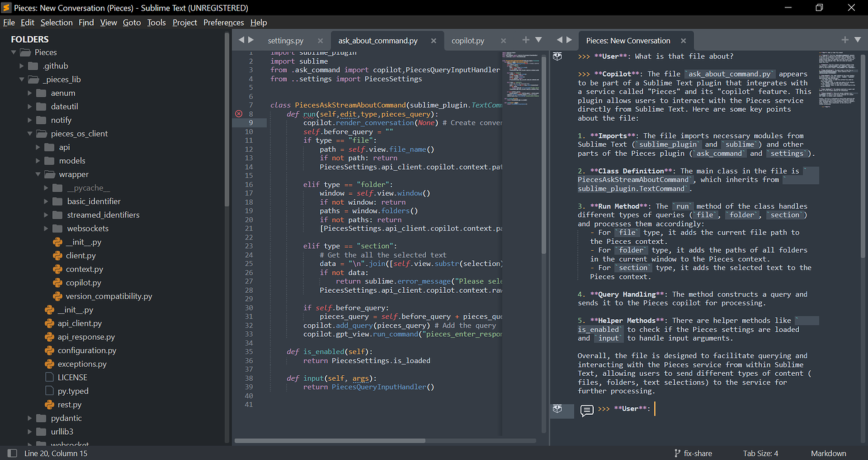Click the panel icon in the bottom-left corner

(x=11, y=453)
